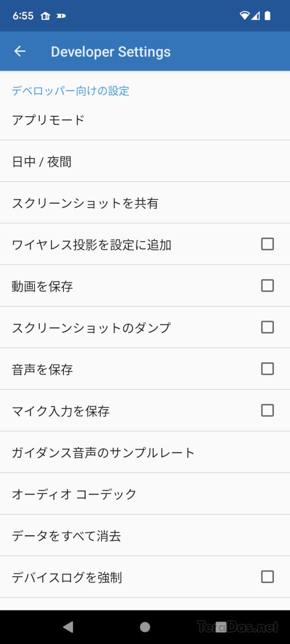Screen dimensions: 290x644
Task: Open the 日中 / 夜間 option
Action: (x=145, y=162)
